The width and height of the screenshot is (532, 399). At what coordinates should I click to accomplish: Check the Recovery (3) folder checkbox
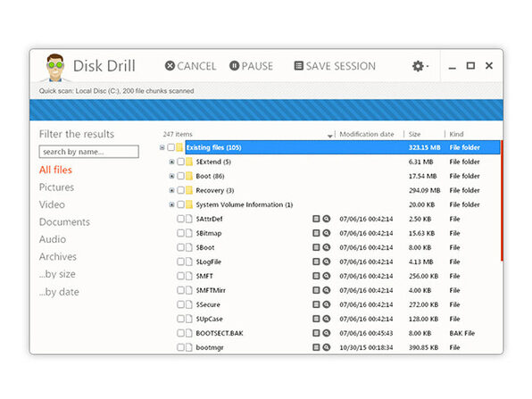[x=180, y=190]
